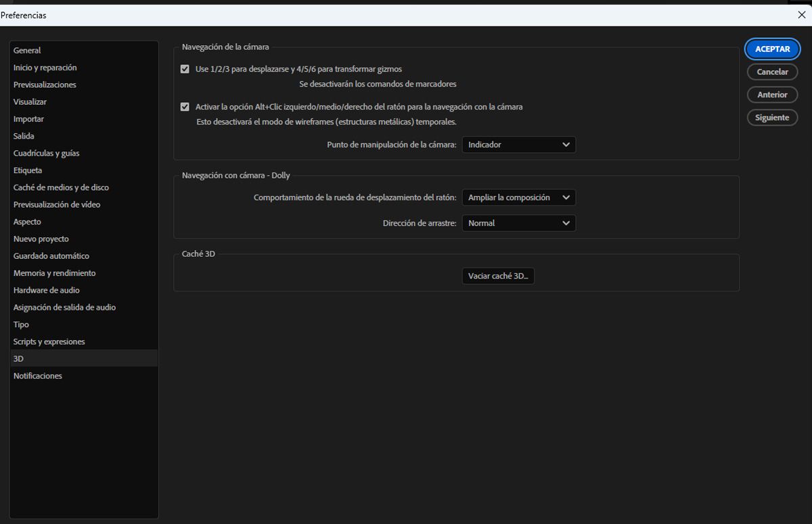Select Hardware de audio category
This screenshot has width=812, height=524.
coord(84,290)
